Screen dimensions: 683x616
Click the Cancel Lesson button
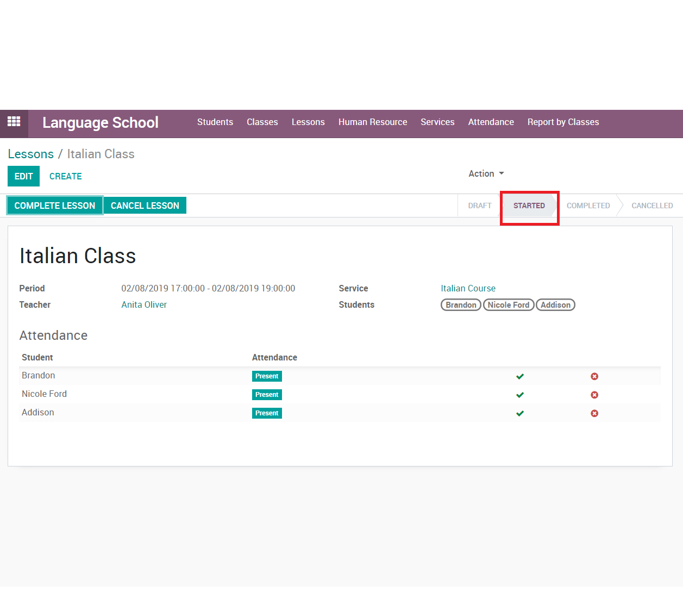145,206
